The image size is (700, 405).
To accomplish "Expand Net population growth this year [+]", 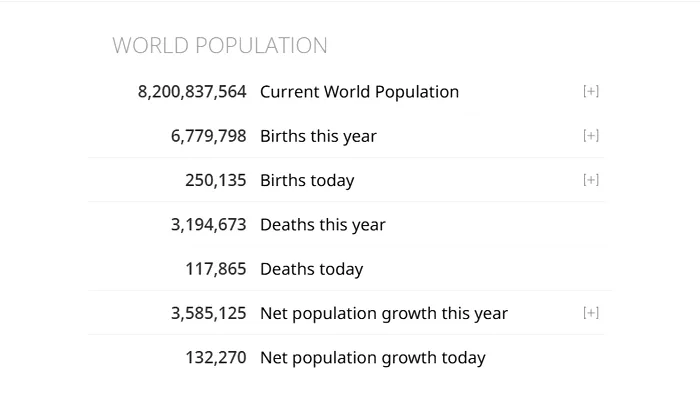I will tap(591, 313).
